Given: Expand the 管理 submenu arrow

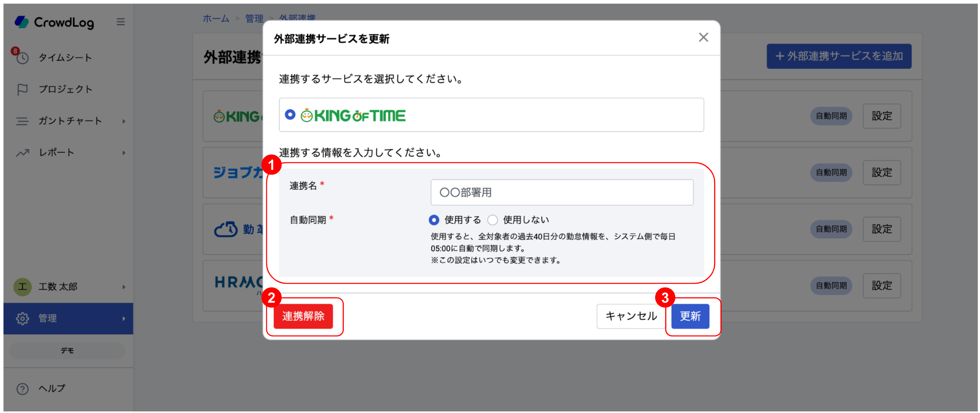Looking at the screenshot, I should [124, 319].
